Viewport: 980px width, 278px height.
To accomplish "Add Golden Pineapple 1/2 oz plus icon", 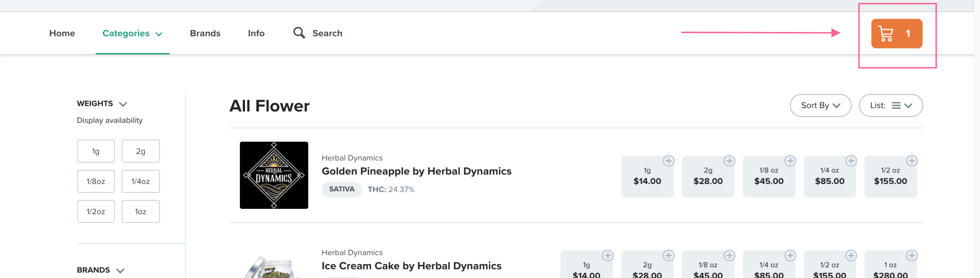I will 912,161.
